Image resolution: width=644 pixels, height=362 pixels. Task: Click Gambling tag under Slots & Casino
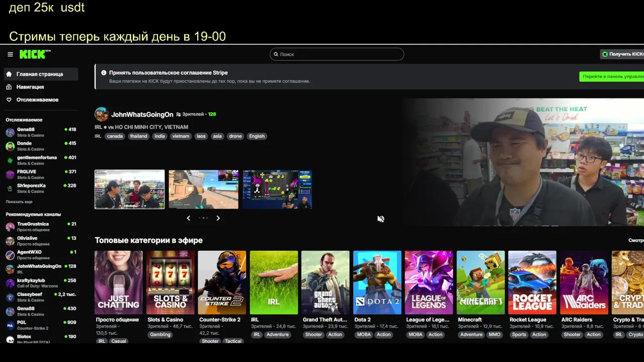pyautogui.click(x=160, y=334)
